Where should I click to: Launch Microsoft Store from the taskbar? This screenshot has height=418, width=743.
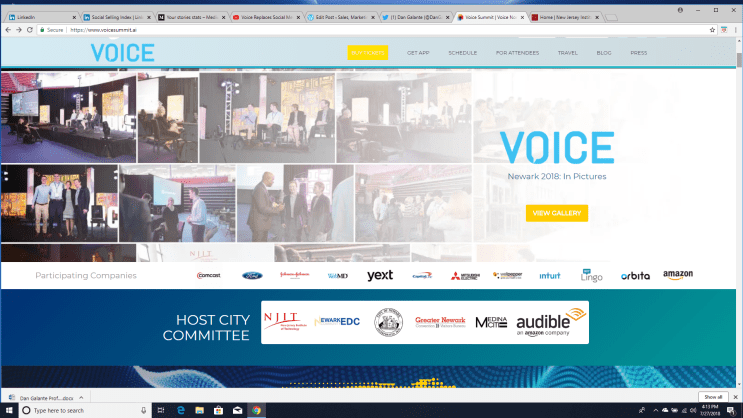(x=219, y=410)
